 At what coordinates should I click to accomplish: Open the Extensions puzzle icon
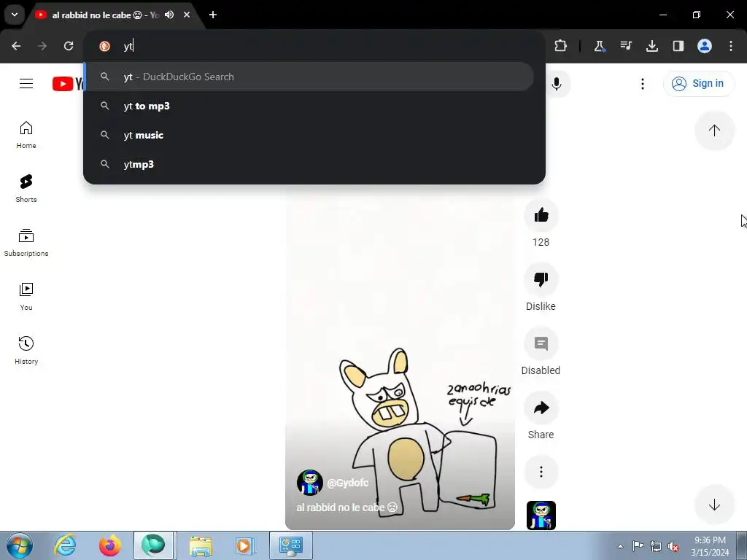coord(560,46)
